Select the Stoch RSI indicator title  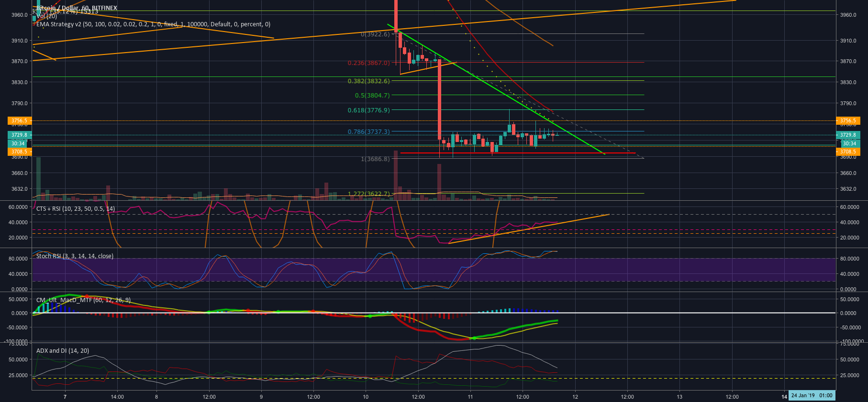pyautogui.click(x=75, y=256)
